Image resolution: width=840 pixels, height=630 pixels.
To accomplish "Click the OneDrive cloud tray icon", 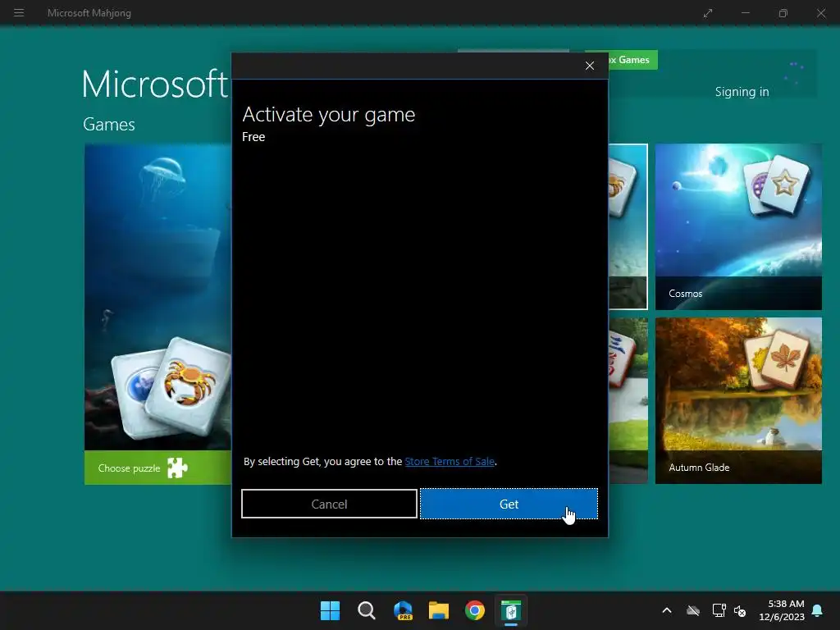I will click(x=693, y=610).
